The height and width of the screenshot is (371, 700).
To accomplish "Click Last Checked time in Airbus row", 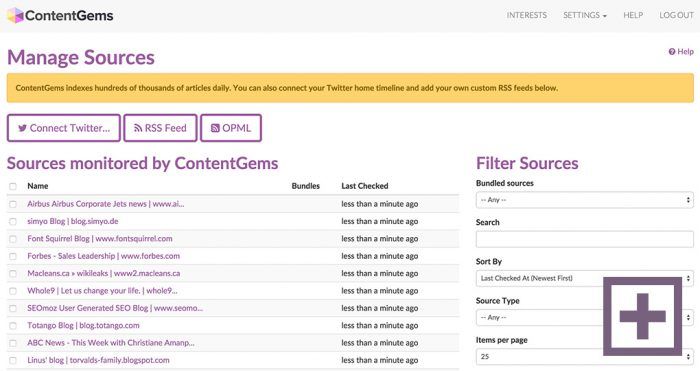I will 380,204.
